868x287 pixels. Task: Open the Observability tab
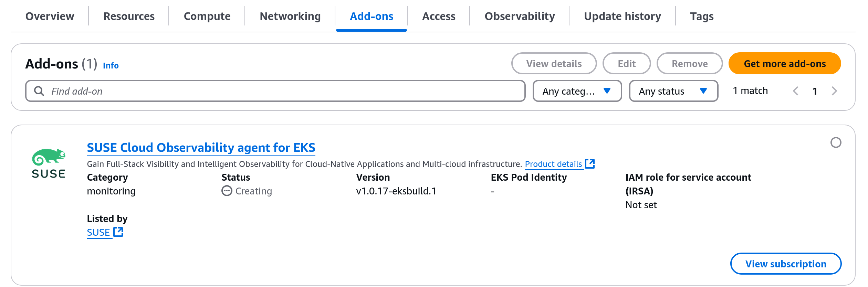[520, 16]
